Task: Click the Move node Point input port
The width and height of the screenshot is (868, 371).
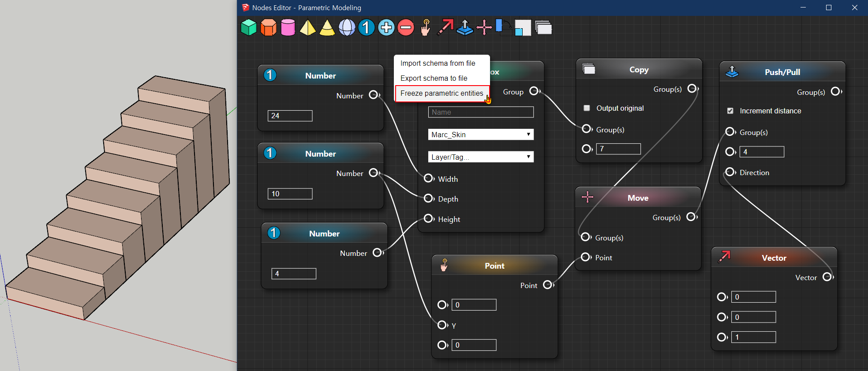Action: 586,257
